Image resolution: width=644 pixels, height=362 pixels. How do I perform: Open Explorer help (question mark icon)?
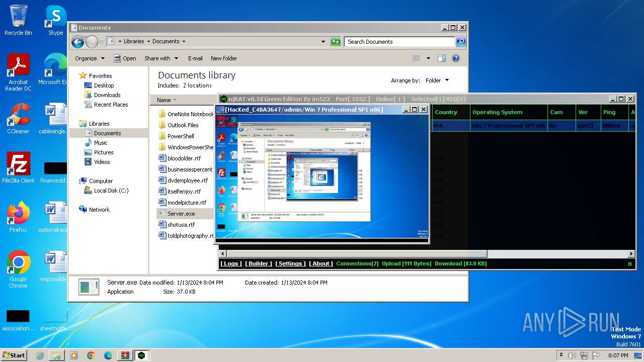tap(456, 58)
